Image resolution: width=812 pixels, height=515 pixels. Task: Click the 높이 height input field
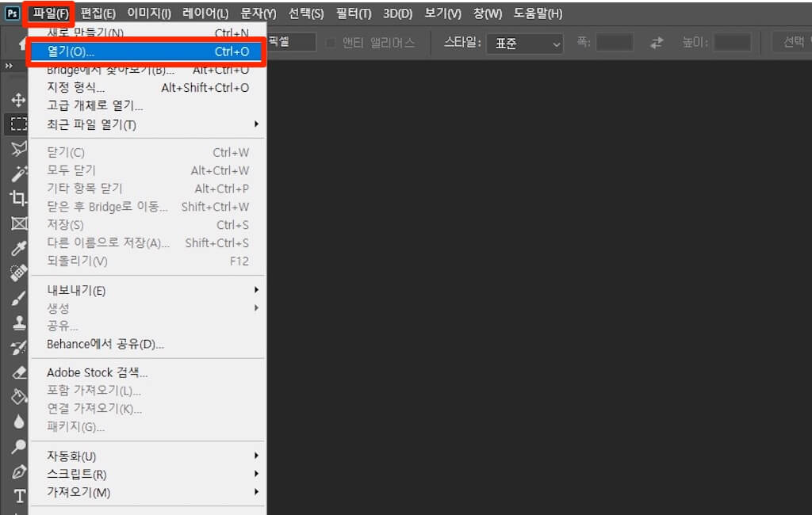click(x=732, y=43)
